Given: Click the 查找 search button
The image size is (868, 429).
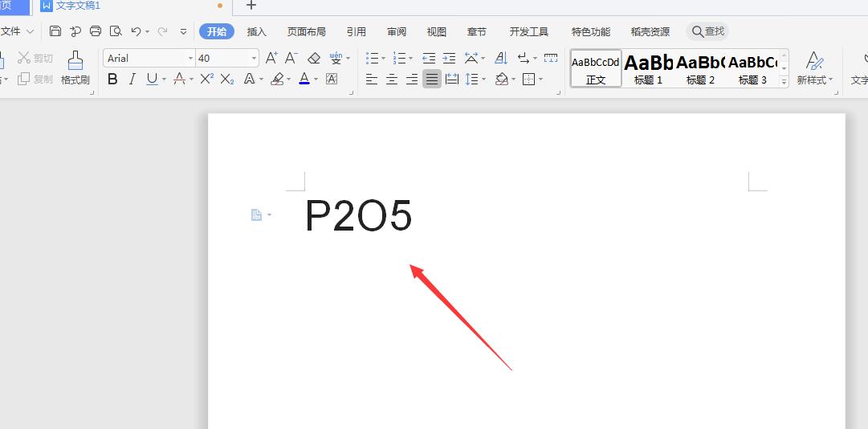Looking at the screenshot, I should tap(707, 31).
